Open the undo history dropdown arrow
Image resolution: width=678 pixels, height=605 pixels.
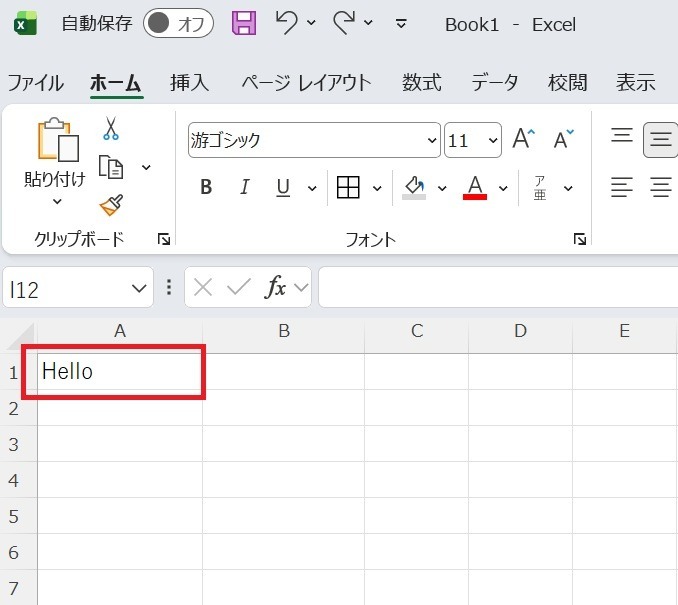pos(311,22)
